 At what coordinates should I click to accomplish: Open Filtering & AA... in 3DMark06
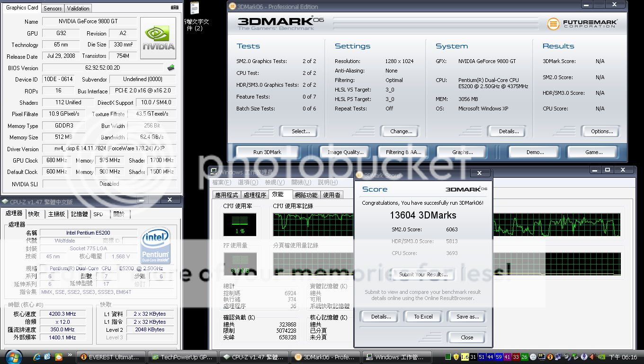pos(403,152)
